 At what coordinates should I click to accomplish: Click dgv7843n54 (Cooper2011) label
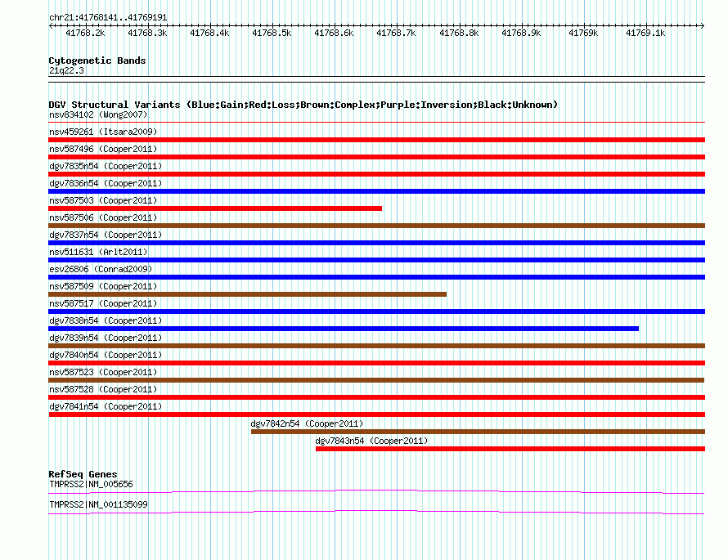tap(371, 441)
